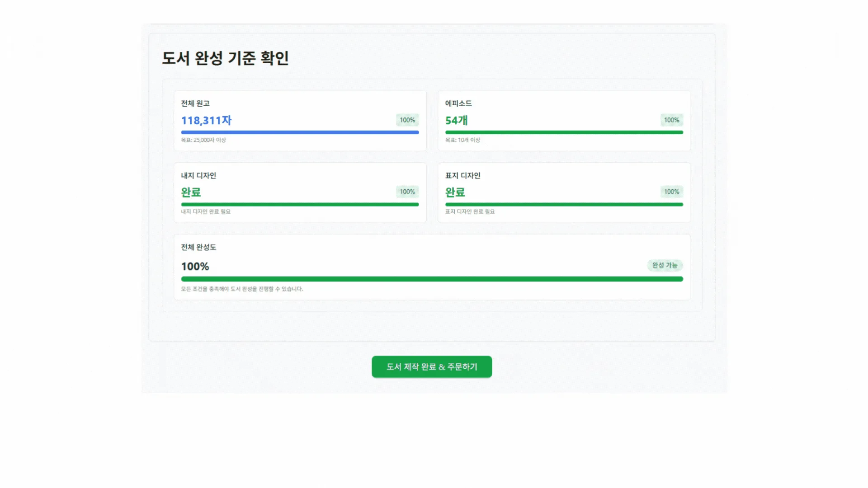868x488 pixels.
Task: Click the 100% badge on 내지 디자인 card
Action: pos(406,192)
